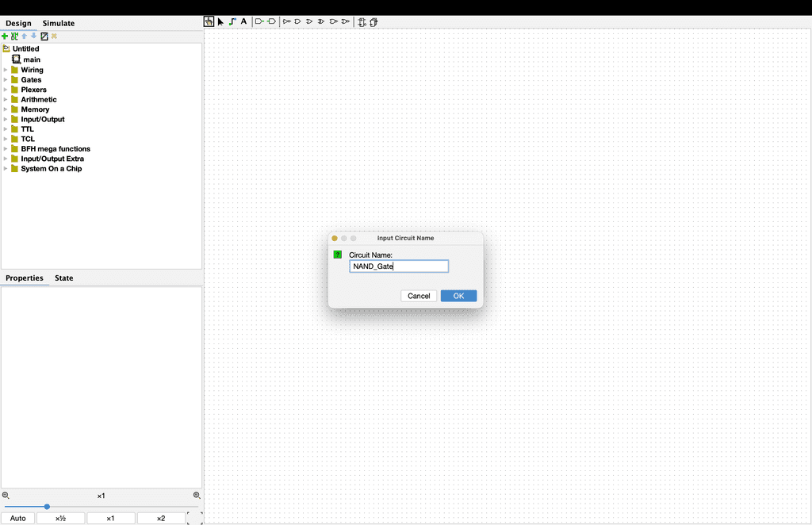The height and width of the screenshot is (525, 812).
Task: Set zoom using the ×2 button
Action: pos(161,519)
